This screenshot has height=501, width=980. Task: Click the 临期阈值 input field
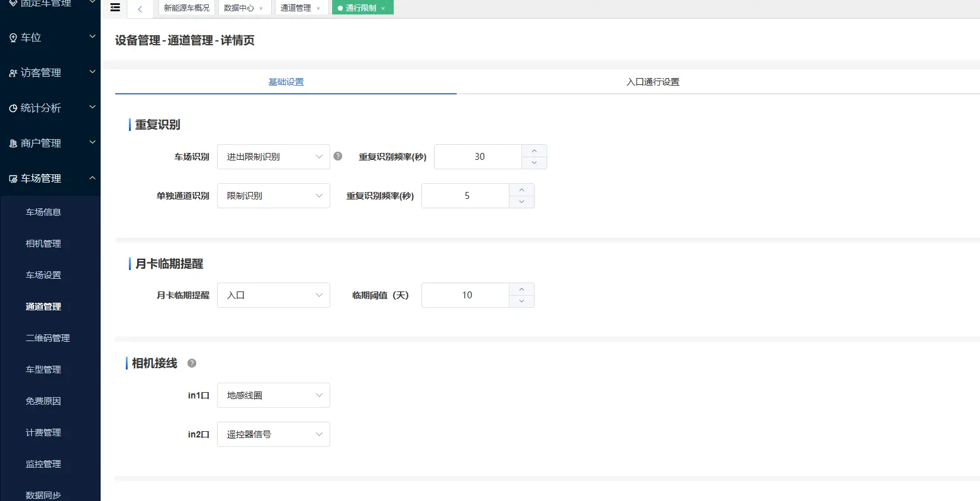click(465, 295)
